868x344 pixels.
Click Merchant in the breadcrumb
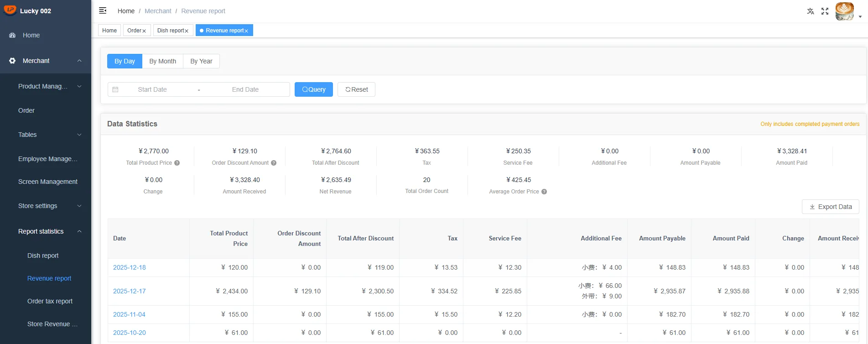[158, 11]
